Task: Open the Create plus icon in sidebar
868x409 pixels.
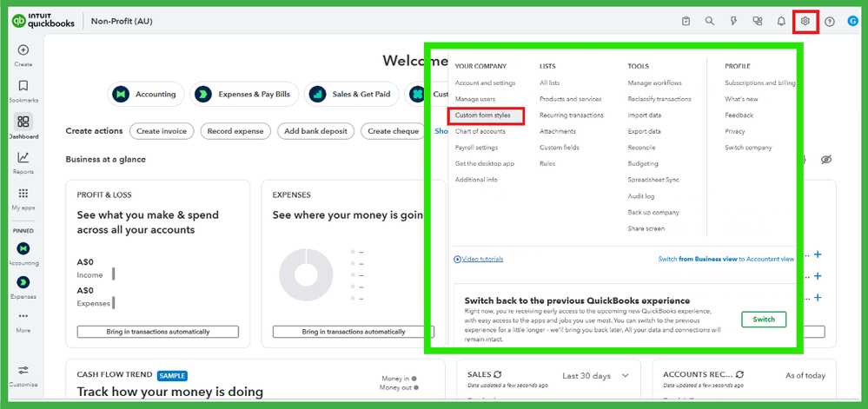Action: click(x=23, y=50)
